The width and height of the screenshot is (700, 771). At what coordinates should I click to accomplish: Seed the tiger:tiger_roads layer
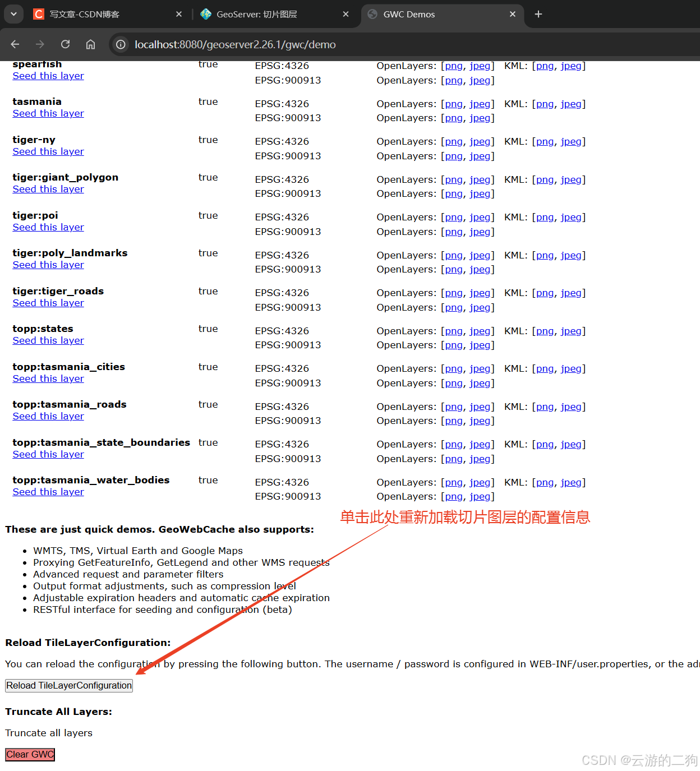[x=48, y=303]
